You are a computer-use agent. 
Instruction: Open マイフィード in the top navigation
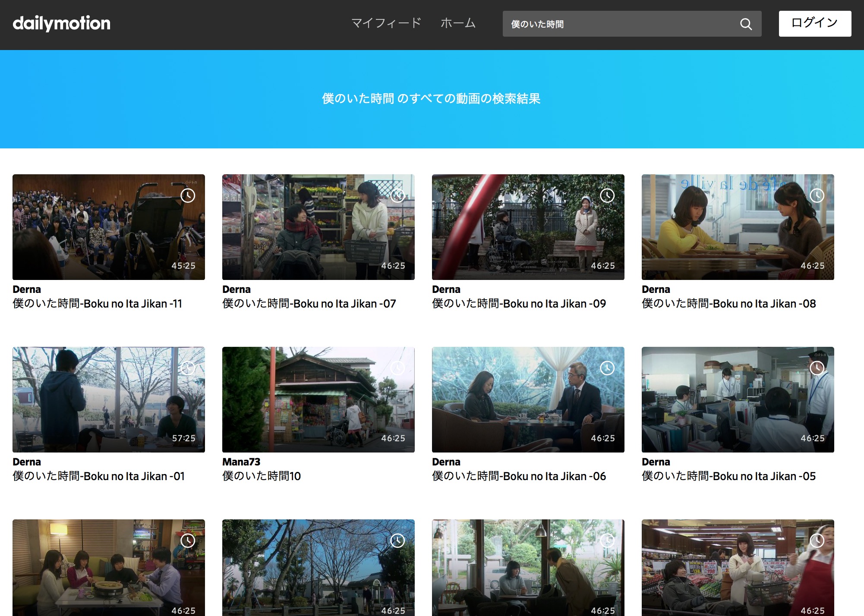coord(386,23)
